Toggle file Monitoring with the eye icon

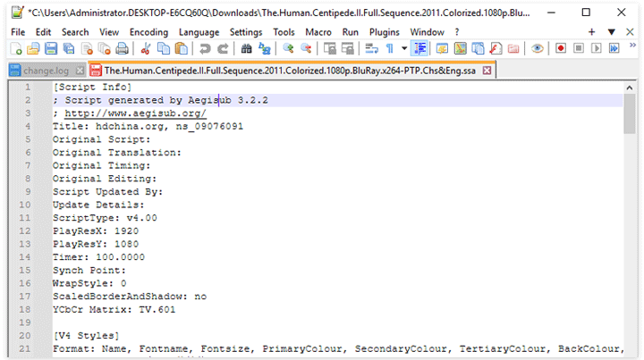537,49
